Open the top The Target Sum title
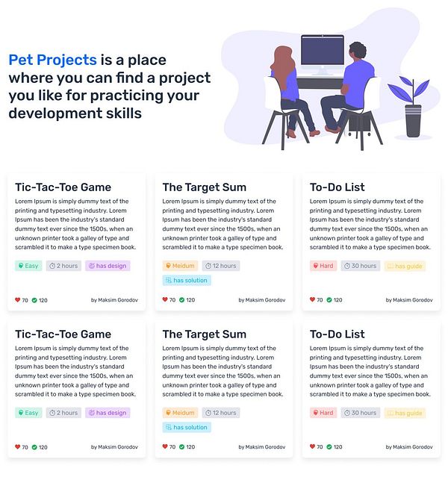Screen dimensions: 448x486 (x=205, y=187)
